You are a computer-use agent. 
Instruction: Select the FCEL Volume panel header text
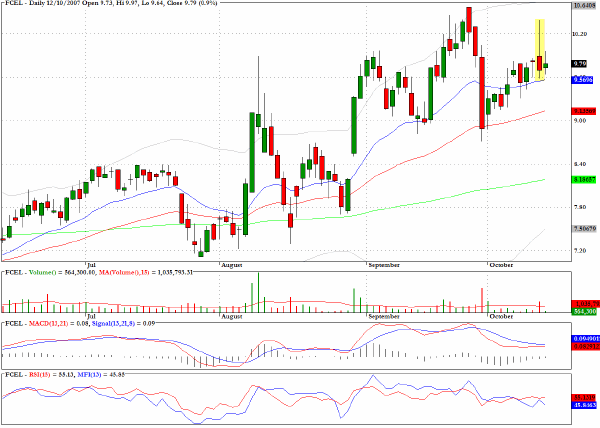[x=99, y=273]
